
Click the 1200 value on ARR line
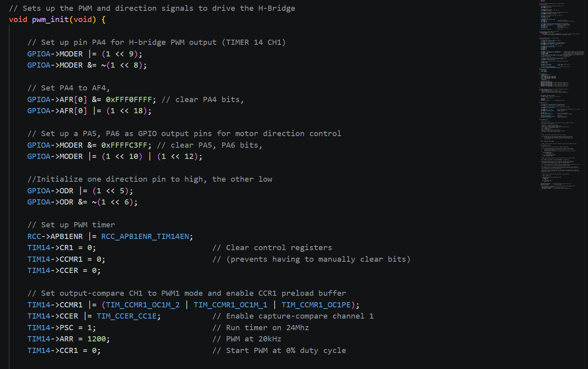(96, 339)
